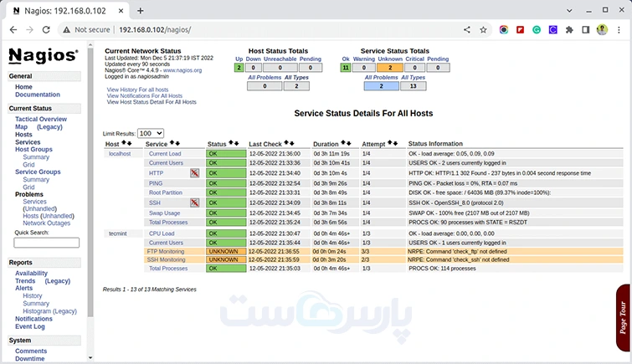Go back with browser back arrow
Viewport: 632px width, 364px height.
(13, 29)
